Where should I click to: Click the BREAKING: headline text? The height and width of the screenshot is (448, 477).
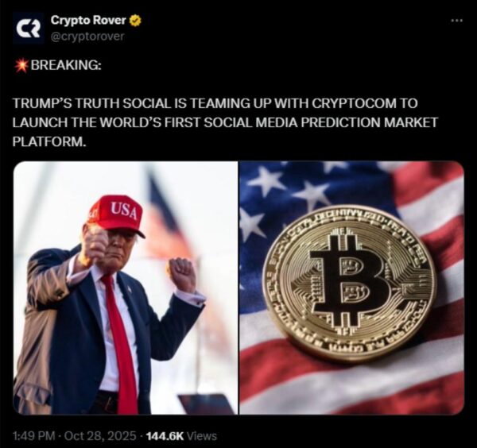66,65
